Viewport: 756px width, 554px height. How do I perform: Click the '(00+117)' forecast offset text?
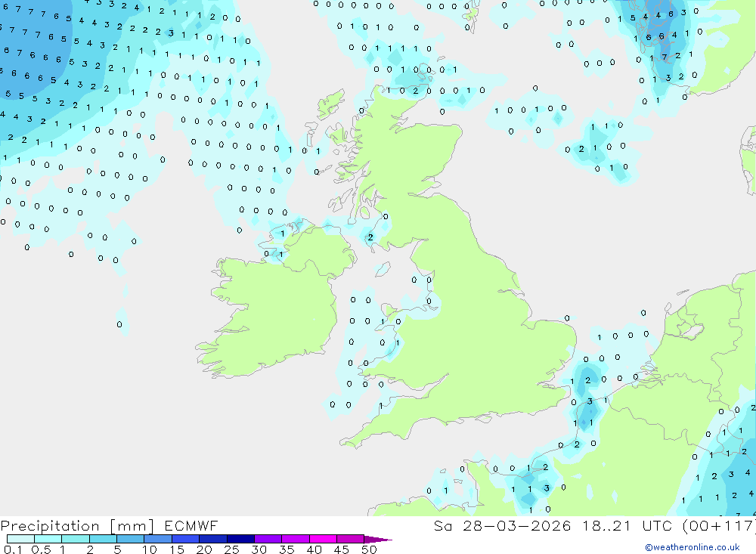tap(719, 525)
